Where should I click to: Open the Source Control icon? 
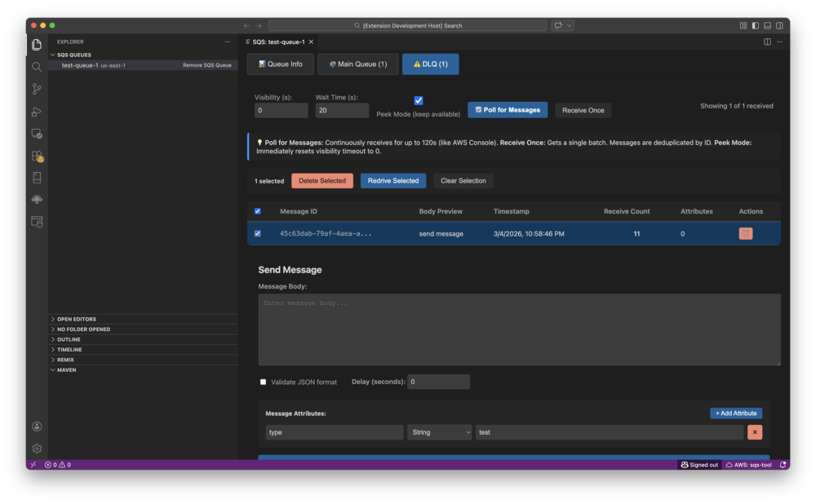coord(37,89)
